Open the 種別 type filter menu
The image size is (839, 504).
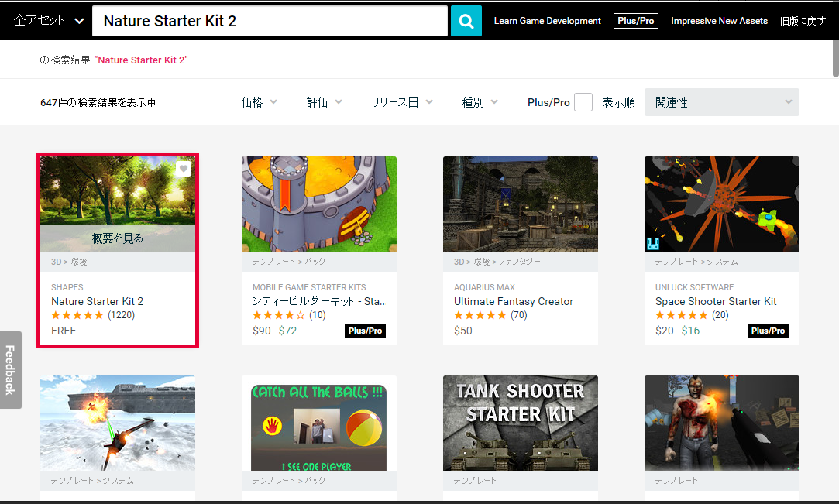480,102
